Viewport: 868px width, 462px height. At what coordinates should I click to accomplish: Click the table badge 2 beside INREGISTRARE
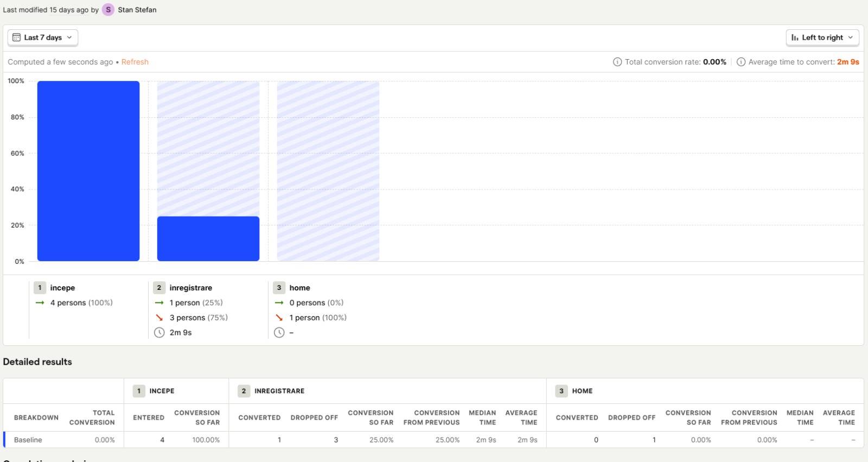tap(244, 391)
